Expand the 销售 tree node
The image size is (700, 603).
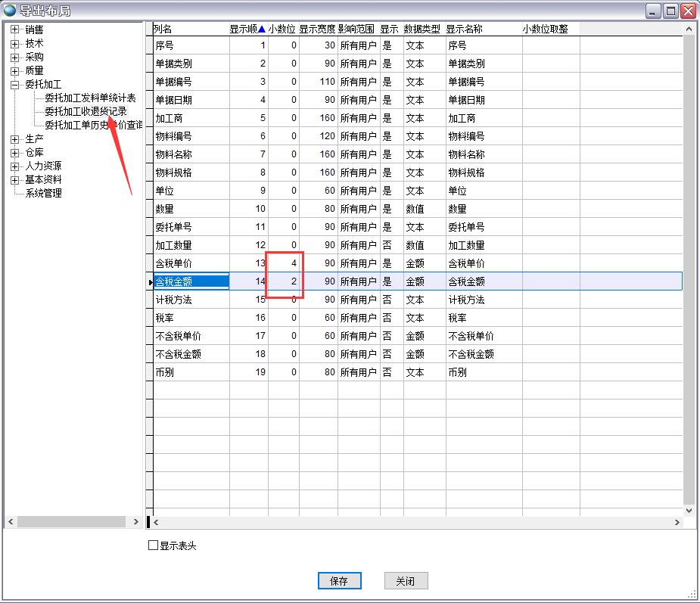click(14, 30)
